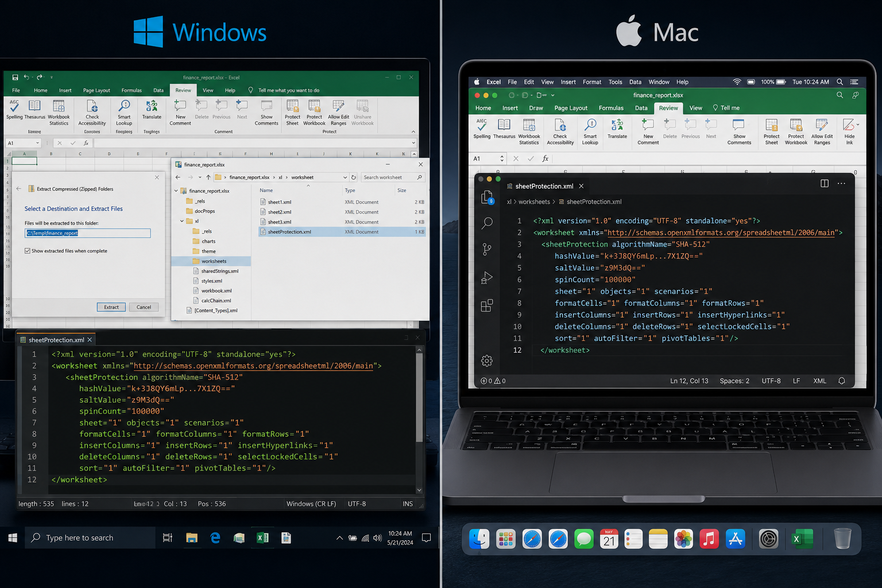Click Name Box stepper in Mac Excel

[502, 158]
